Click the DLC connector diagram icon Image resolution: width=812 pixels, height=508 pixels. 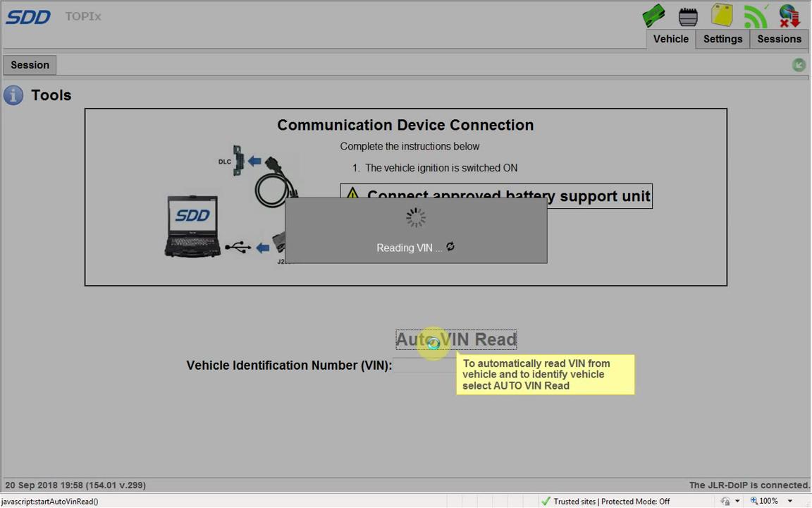238,161
